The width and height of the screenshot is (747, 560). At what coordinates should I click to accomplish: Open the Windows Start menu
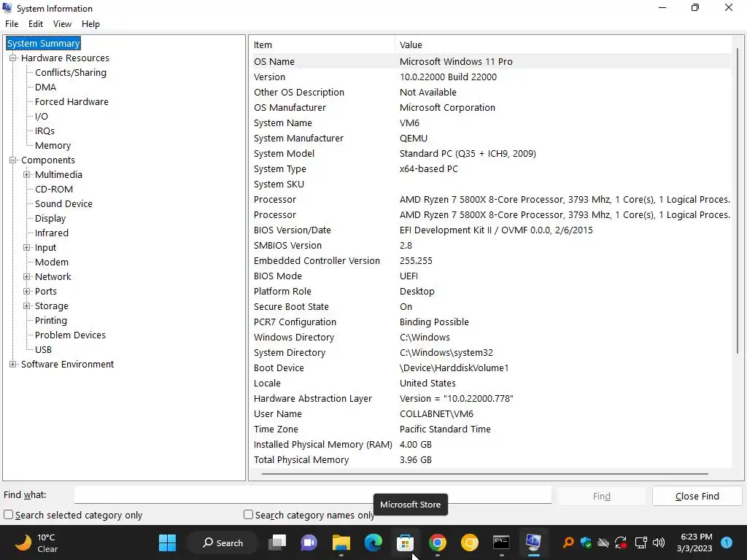click(167, 542)
